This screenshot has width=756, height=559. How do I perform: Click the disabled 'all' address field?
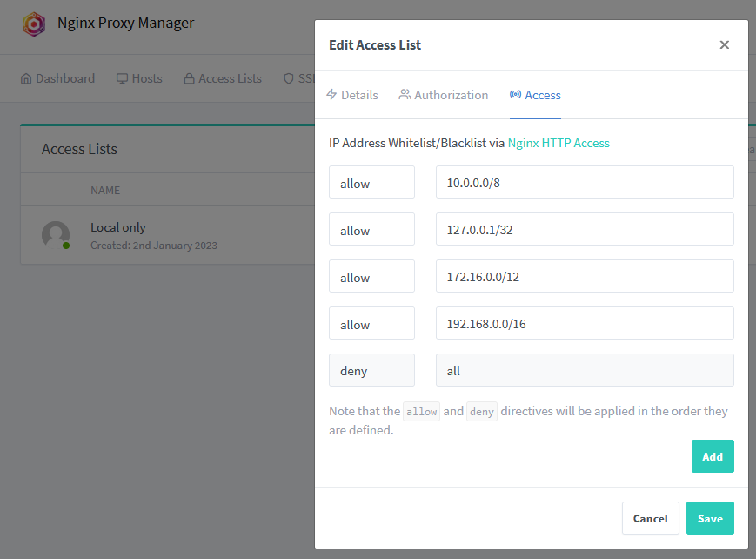pos(585,370)
